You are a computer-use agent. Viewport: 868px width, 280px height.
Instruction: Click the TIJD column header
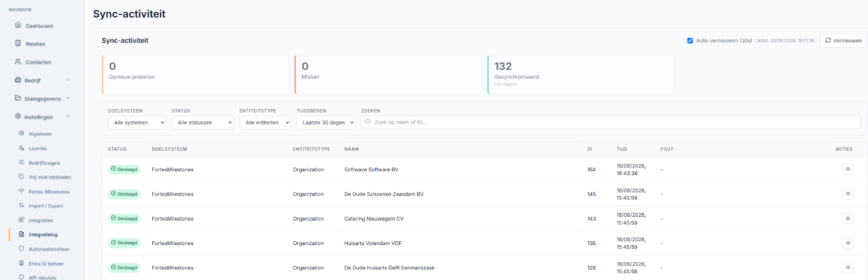point(622,149)
